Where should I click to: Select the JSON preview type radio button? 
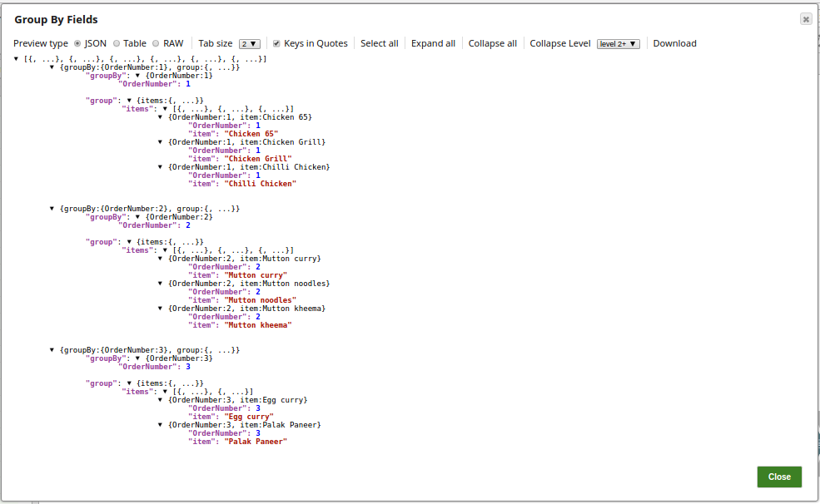click(x=77, y=43)
